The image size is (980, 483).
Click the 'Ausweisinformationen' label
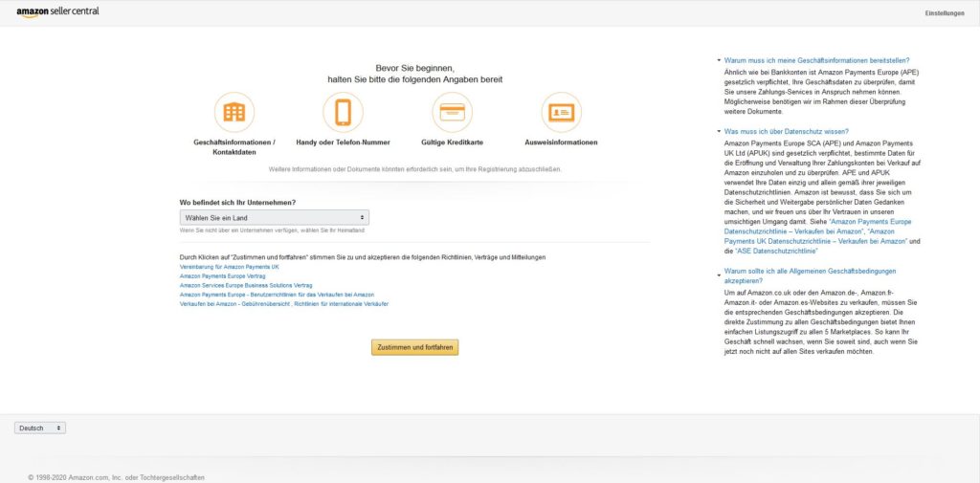pyautogui.click(x=561, y=143)
